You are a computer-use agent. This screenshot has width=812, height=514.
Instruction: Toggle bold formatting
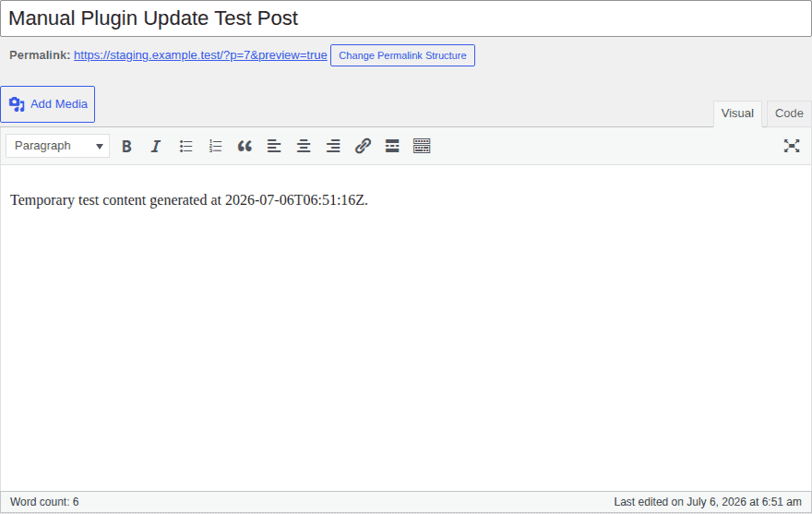(x=126, y=146)
